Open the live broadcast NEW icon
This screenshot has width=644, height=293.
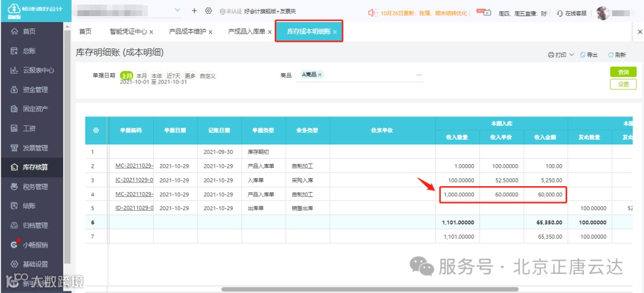point(484,12)
